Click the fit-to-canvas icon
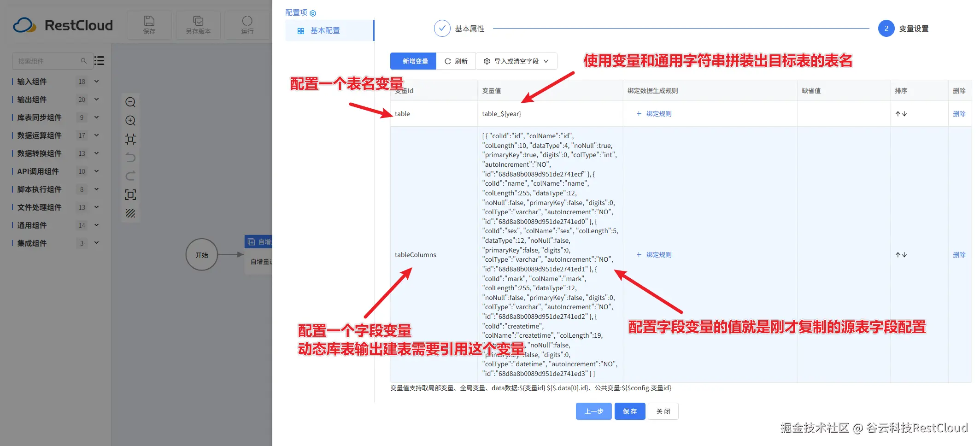The image size is (980, 446). (130, 139)
